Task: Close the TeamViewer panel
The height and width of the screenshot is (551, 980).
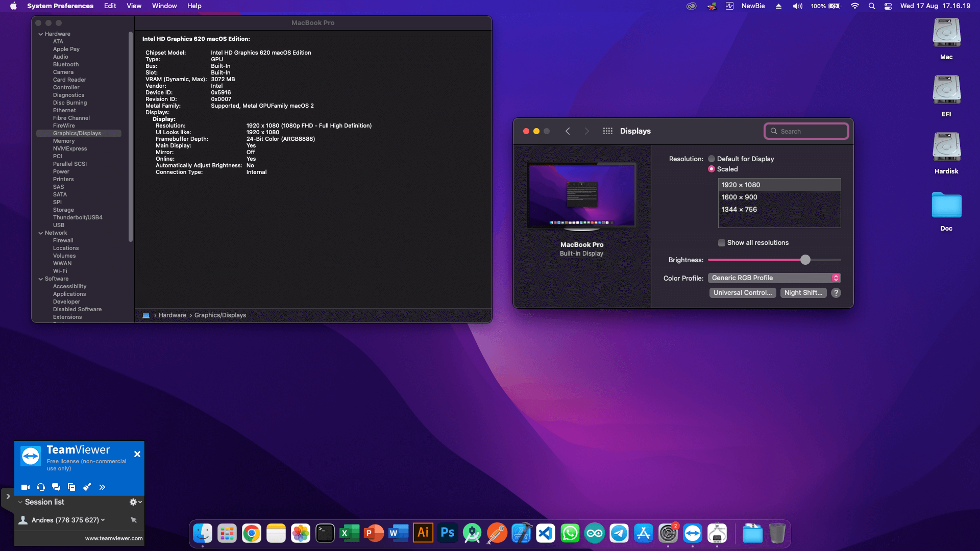Action: click(137, 454)
